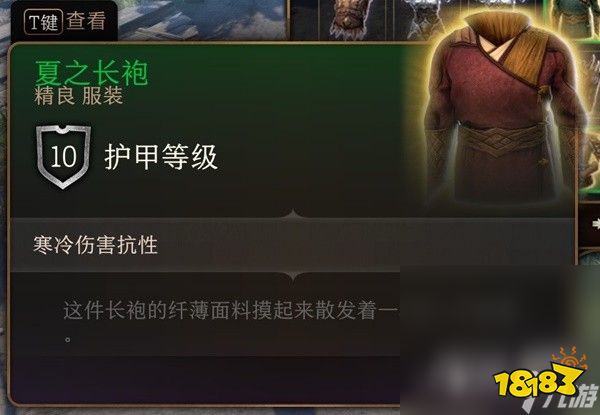The height and width of the screenshot is (415, 600).
Task: Select the fur gauntlet item in the top inventory row
Action: coord(350,19)
